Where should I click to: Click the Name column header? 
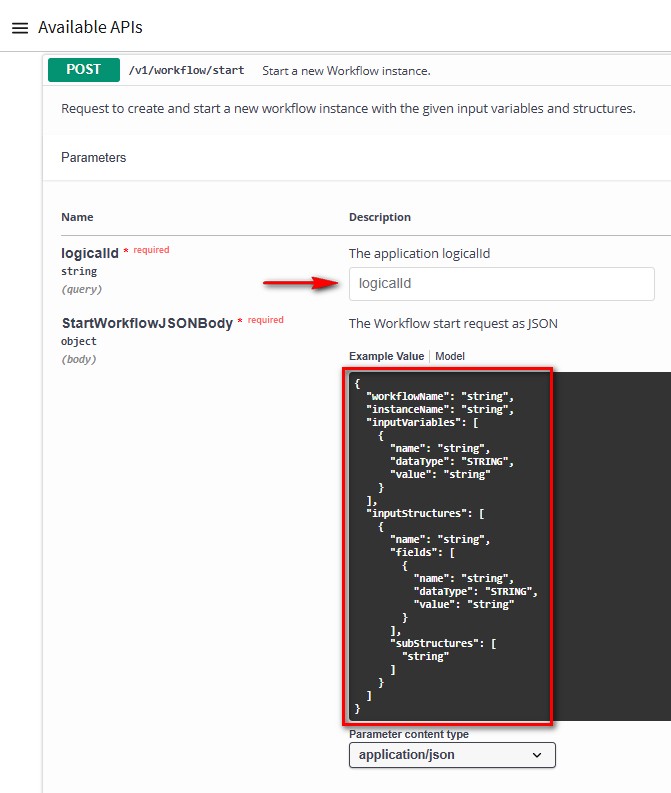click(77, 217)
